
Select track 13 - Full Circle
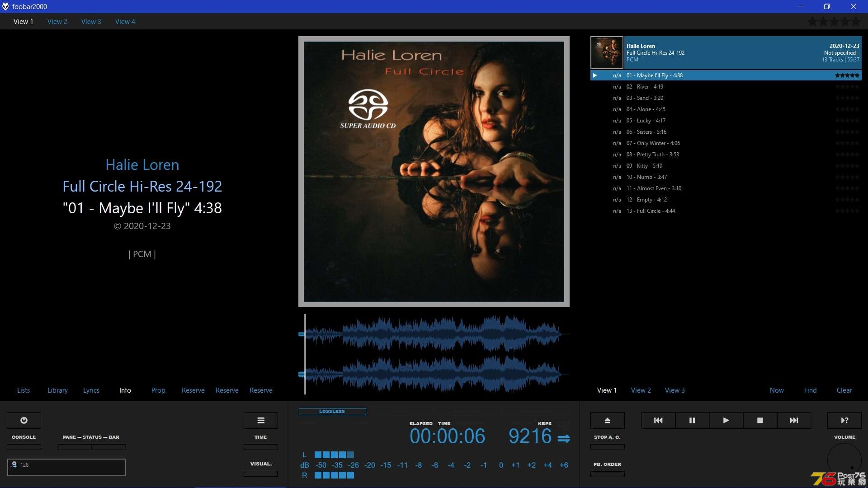tap(726, 211)
